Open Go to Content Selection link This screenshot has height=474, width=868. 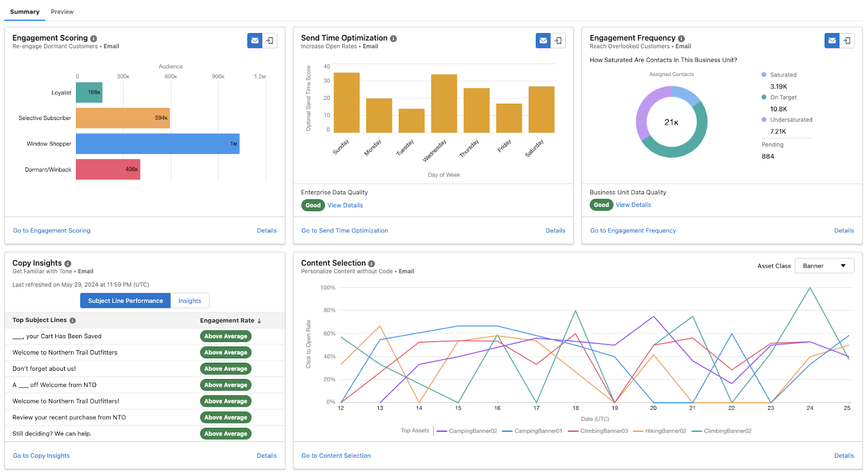point(336,456)
